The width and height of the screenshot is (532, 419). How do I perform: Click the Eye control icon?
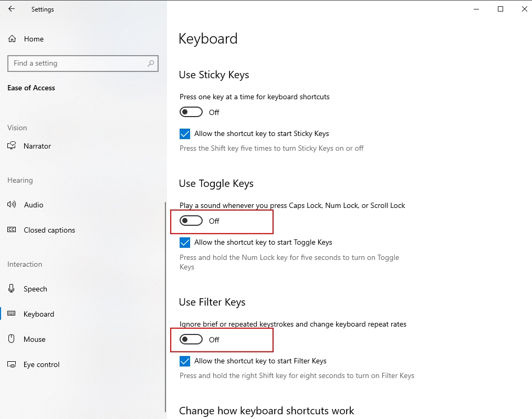12,364
